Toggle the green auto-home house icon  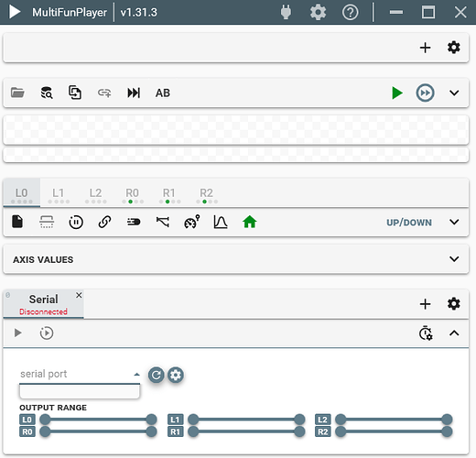[x=250, y=222]
